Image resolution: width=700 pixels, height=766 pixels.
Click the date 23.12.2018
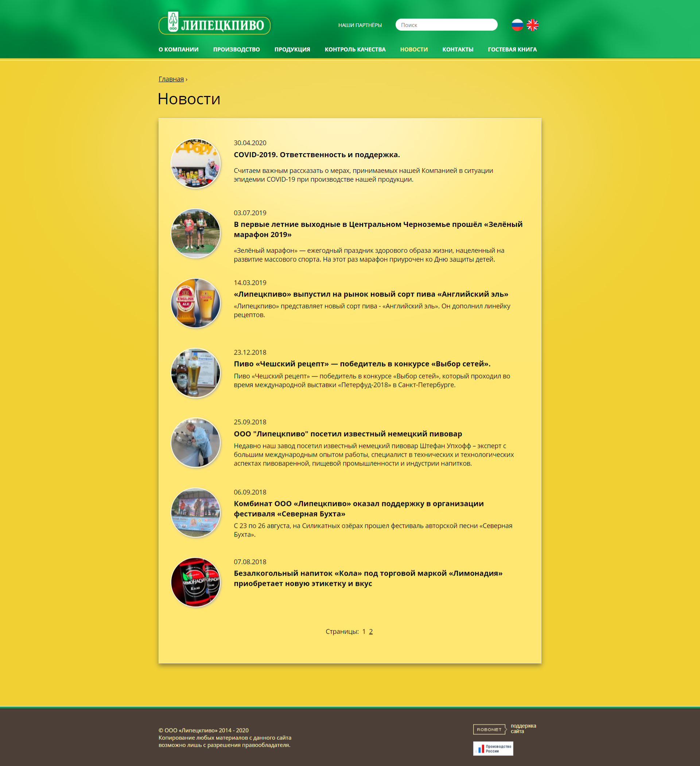pyautogui.click(x=250, y=352)
